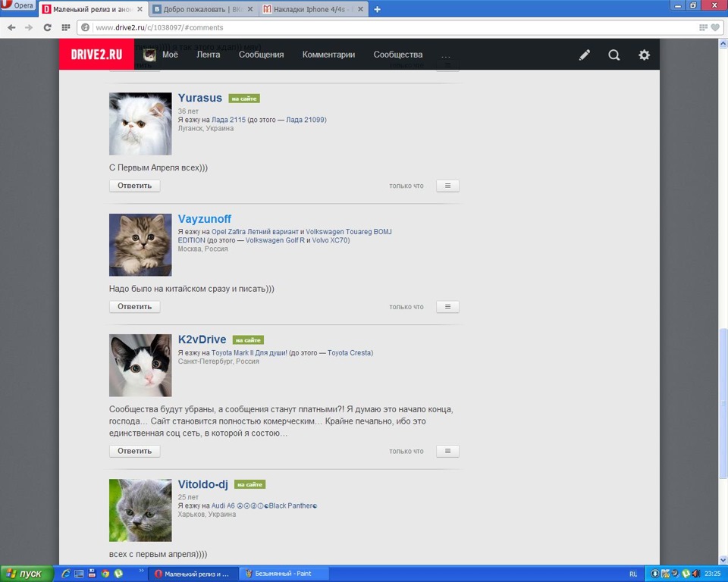Click the pencil write-post icon
The image size is (728, 582).
tap(585, 55)
